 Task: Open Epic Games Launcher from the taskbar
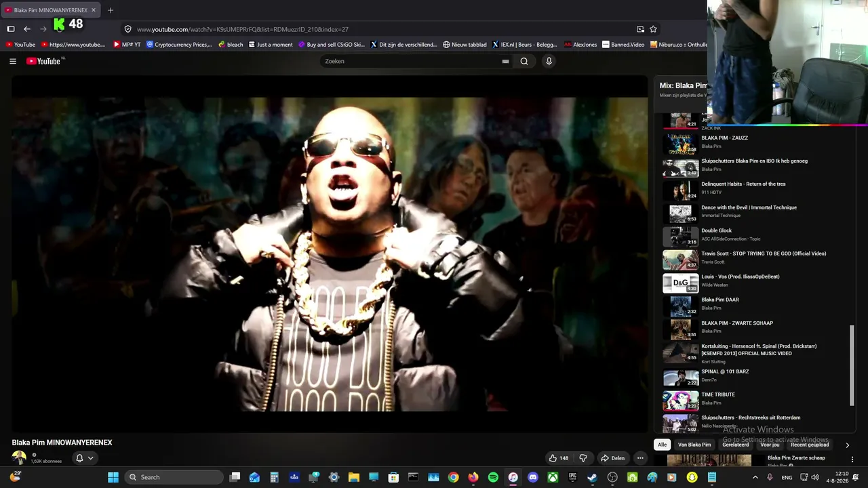[x=572, y=477]
